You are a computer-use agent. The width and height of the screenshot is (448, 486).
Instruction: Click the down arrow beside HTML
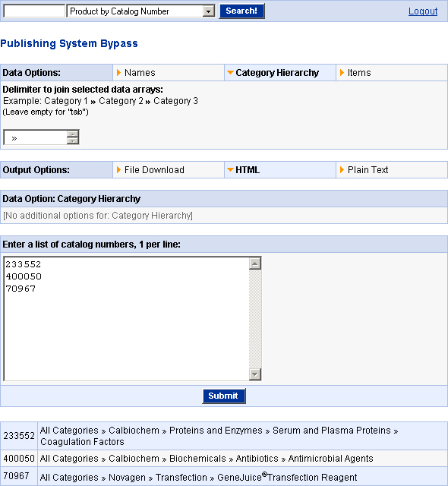click(x=230, y=170)
